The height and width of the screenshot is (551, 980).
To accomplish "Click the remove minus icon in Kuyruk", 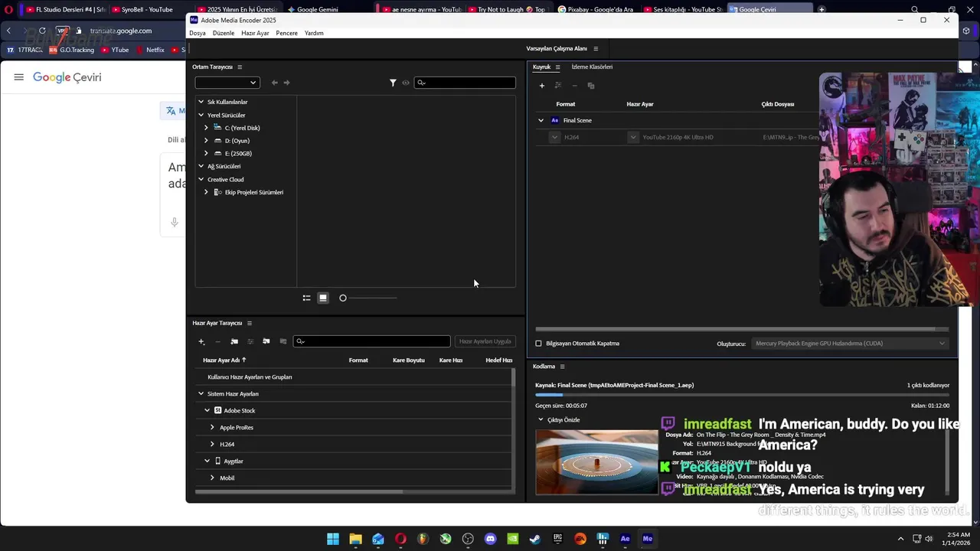I will click(x=574, y=86).
